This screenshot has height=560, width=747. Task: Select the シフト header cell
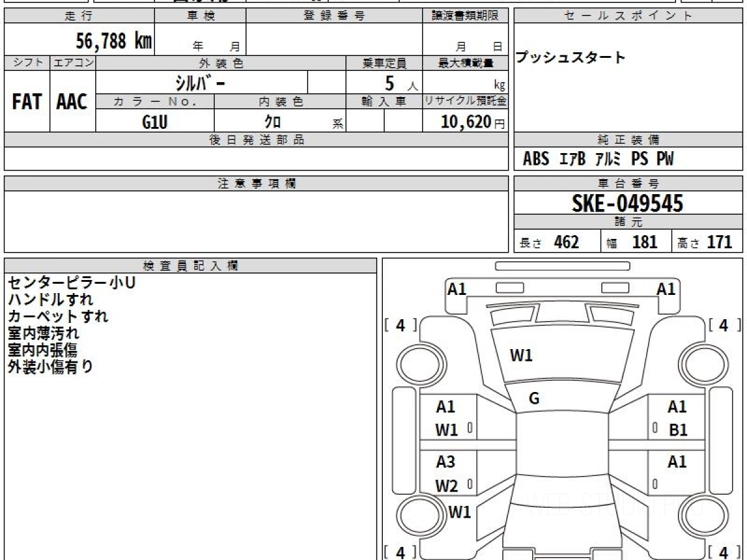pos(27,63)
